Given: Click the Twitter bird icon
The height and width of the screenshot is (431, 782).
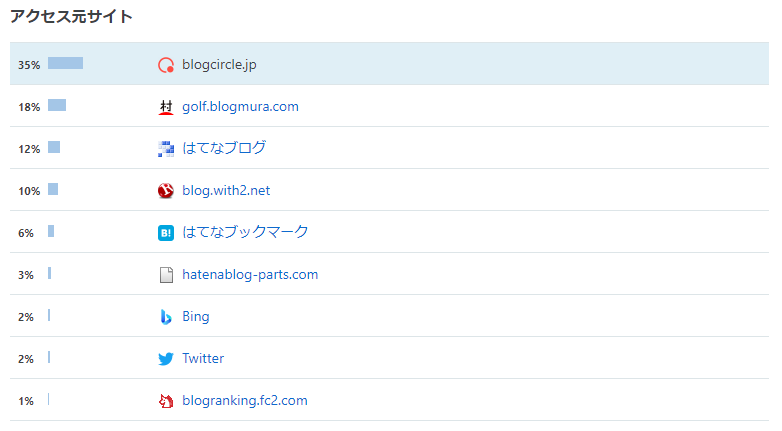Looking at the screenshot, I should [x=166, y=359].
